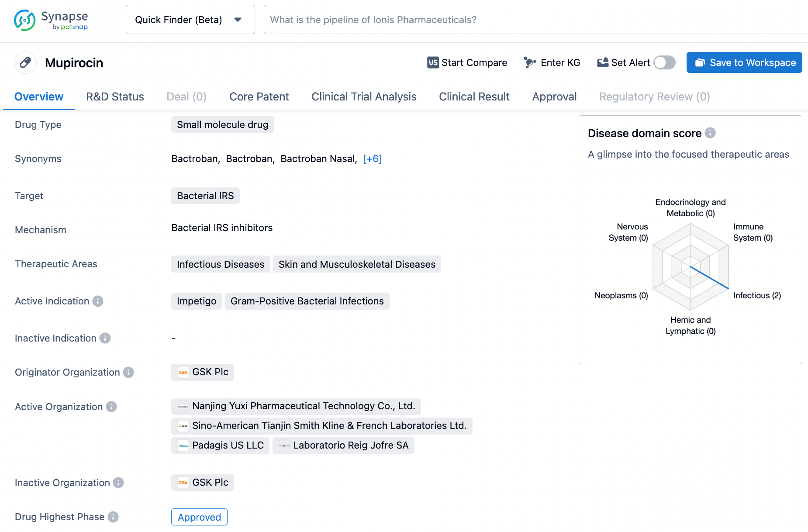Click info icon next to Originator Organization
Viewport: 808px width, 532px height.
coord(128,372)
